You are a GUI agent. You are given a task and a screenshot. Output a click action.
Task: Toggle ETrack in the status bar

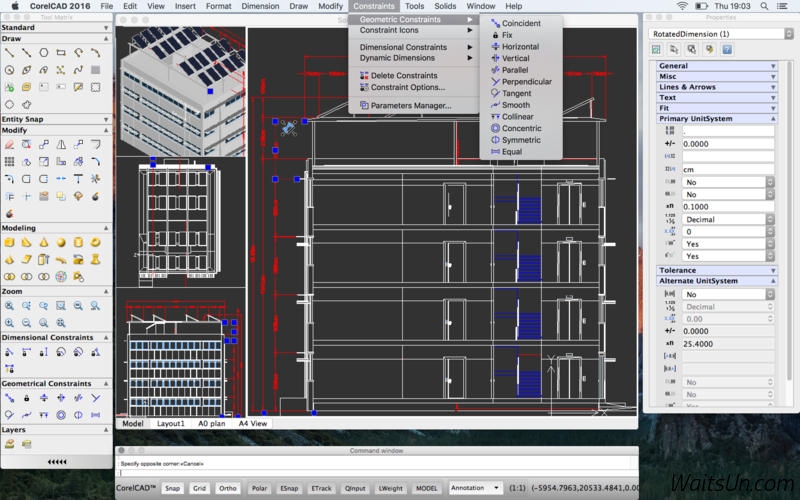coord(321,488)
